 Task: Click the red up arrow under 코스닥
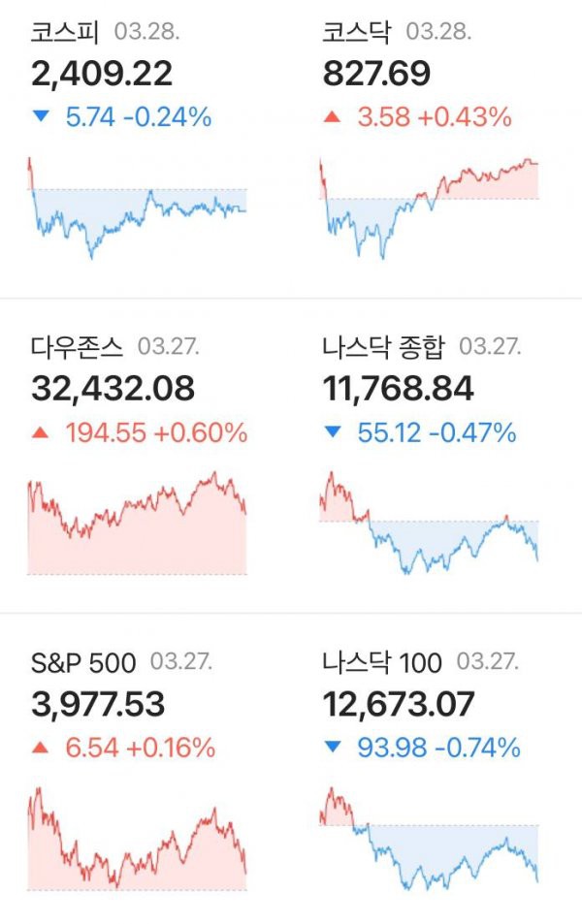pos(333,116)
